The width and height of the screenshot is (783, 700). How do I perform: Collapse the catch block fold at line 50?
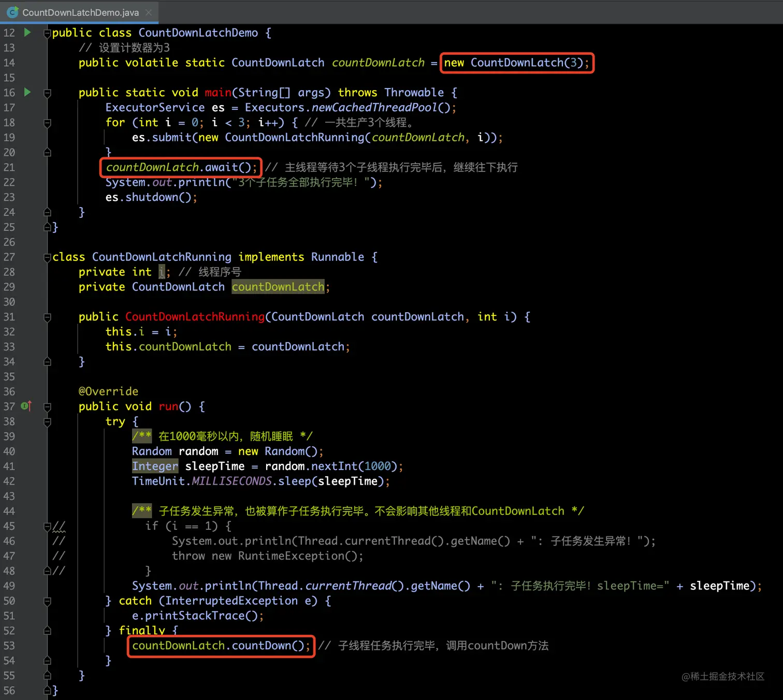tap(47, 602)
